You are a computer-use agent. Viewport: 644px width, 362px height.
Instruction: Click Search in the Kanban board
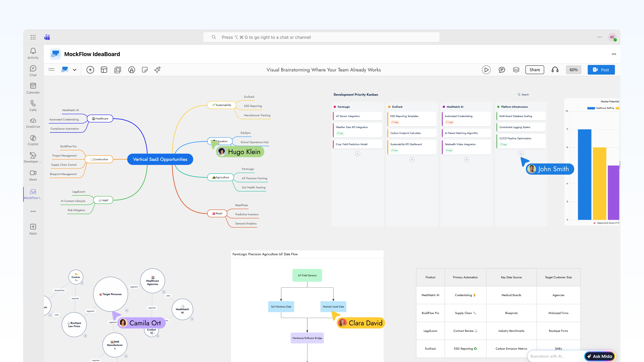pyautogui.click(x=523, y=94)
